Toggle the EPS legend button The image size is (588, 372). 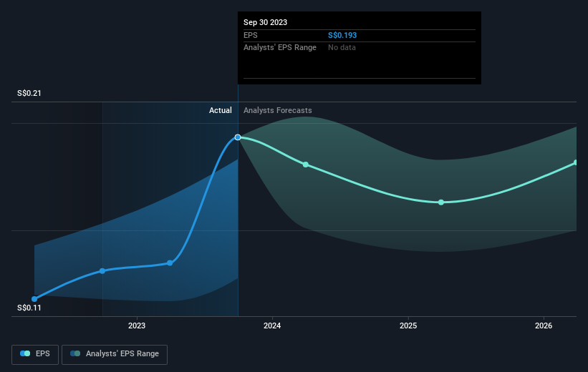35,354
